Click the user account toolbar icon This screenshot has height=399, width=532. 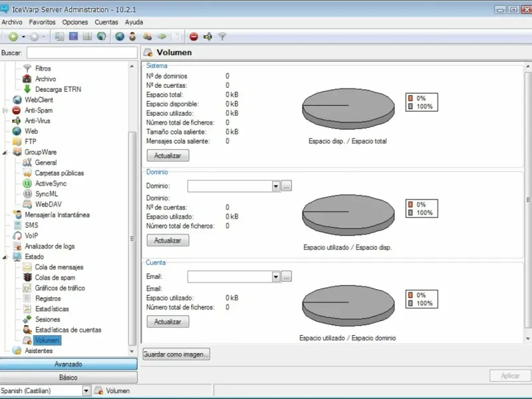(x=132, y=37)
